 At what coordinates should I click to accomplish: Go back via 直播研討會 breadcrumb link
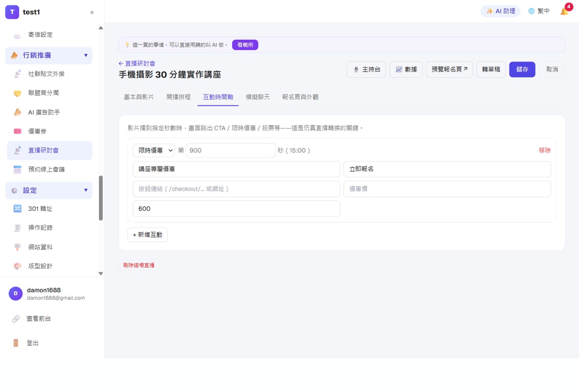click(x=137, y=63)
